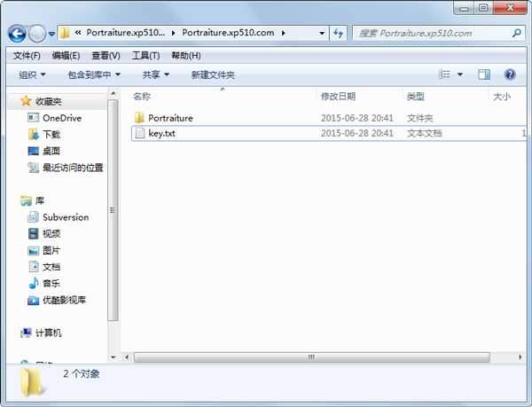Open the 工具(T) menu
The height and width of the screenshot is (407, 532).
click(x=146, y=55)
